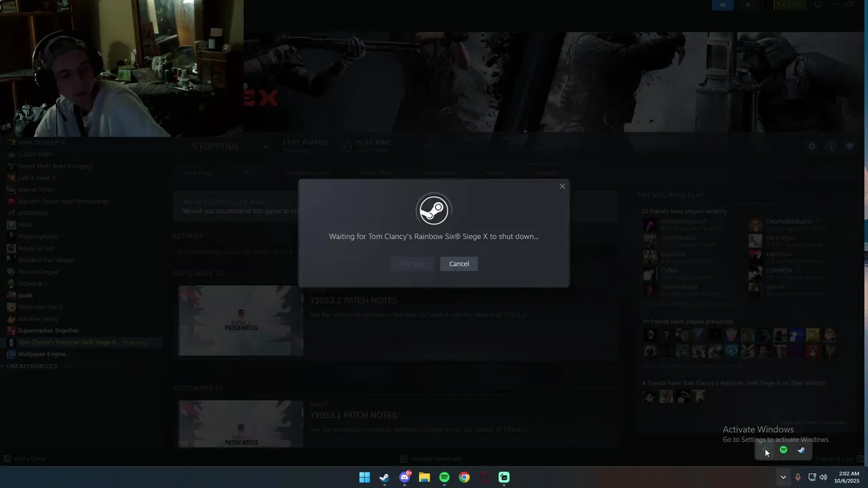The height and width of the screenshot is (488, 868).
Task: Select Ready or Not in library
Action: 36,248
